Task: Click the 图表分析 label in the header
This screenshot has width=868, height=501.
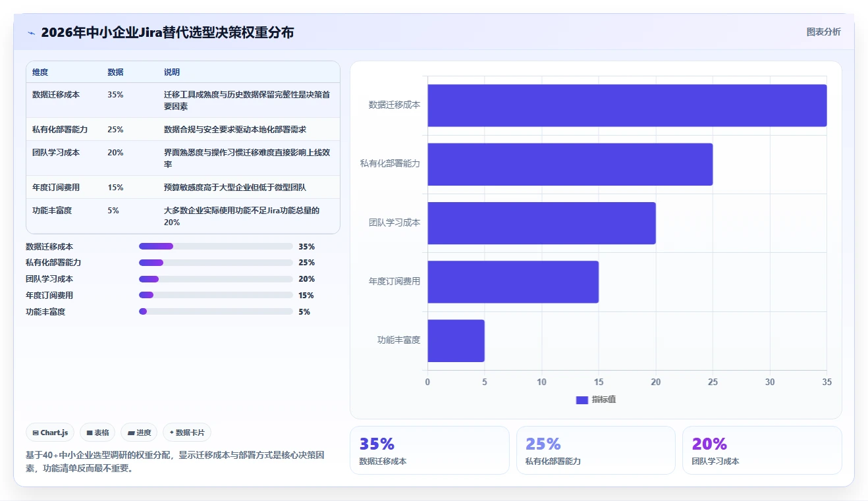Action: [824, 32]
